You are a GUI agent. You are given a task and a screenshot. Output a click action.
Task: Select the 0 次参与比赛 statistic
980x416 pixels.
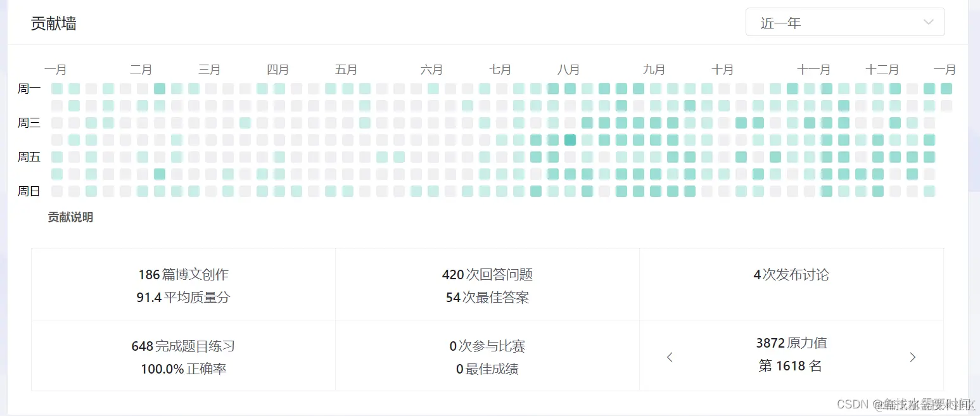click(x=487, y=346)
